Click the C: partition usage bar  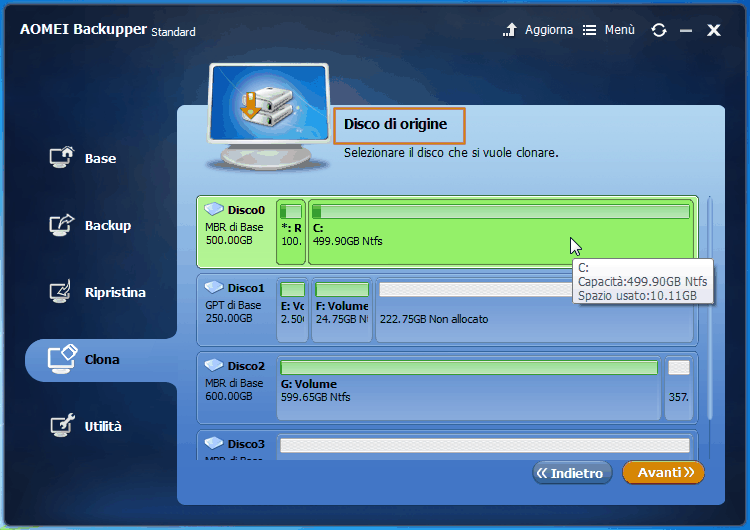(x=501, y=211)
